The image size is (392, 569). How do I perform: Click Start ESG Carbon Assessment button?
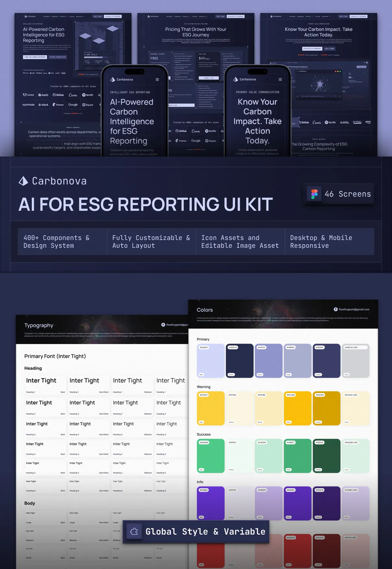tap(35, 57)
